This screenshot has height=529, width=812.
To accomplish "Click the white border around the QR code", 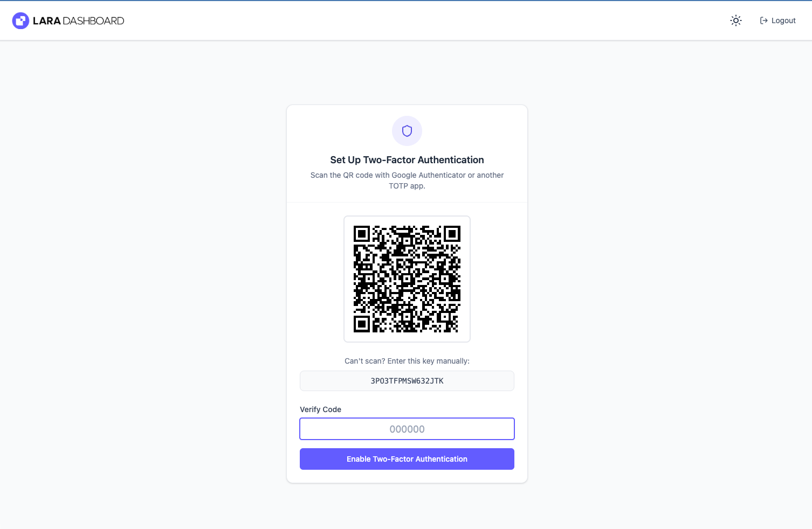I will (x=348, y=279).
